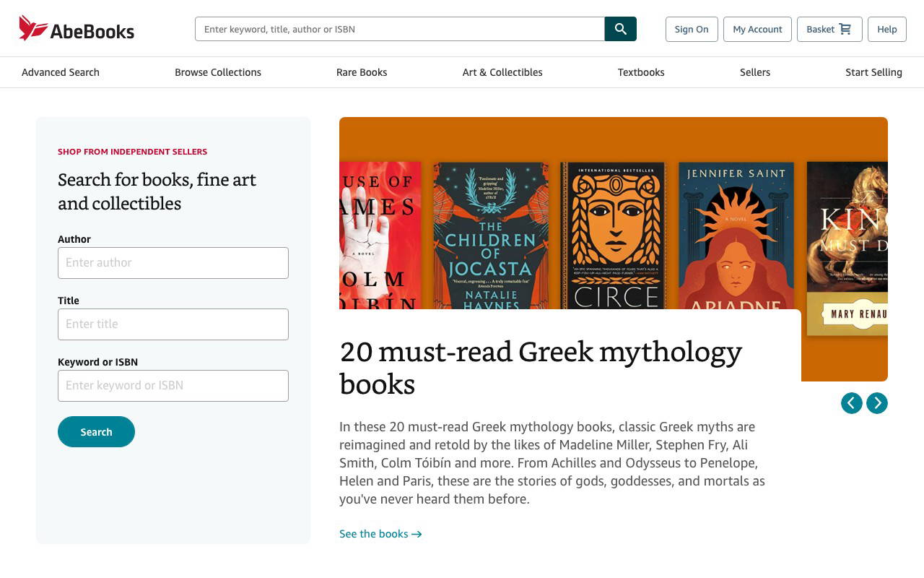This screenshot has width=924, height=578.
Task: Open the Rare Books section
Action: [362, 72]
